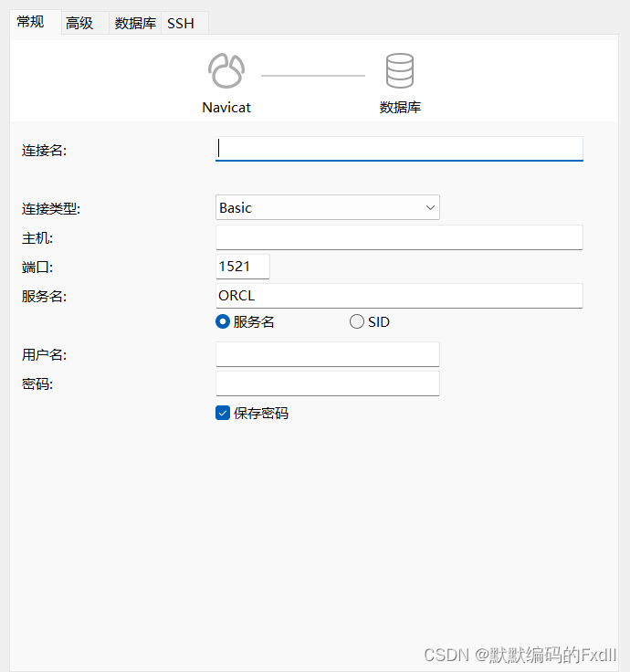Click the 密码: label

tap(37, 383)
